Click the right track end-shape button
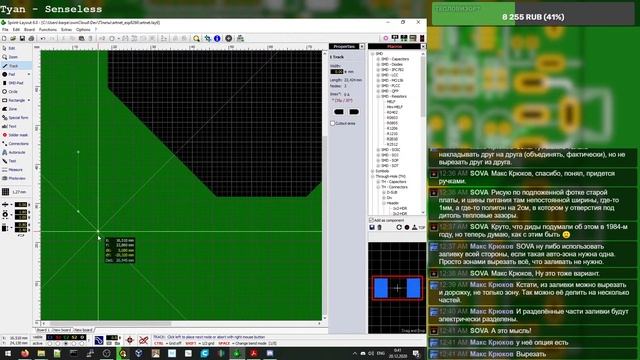Image resolution: width=640 pixels, height=360 pixels. click(354, 111)
